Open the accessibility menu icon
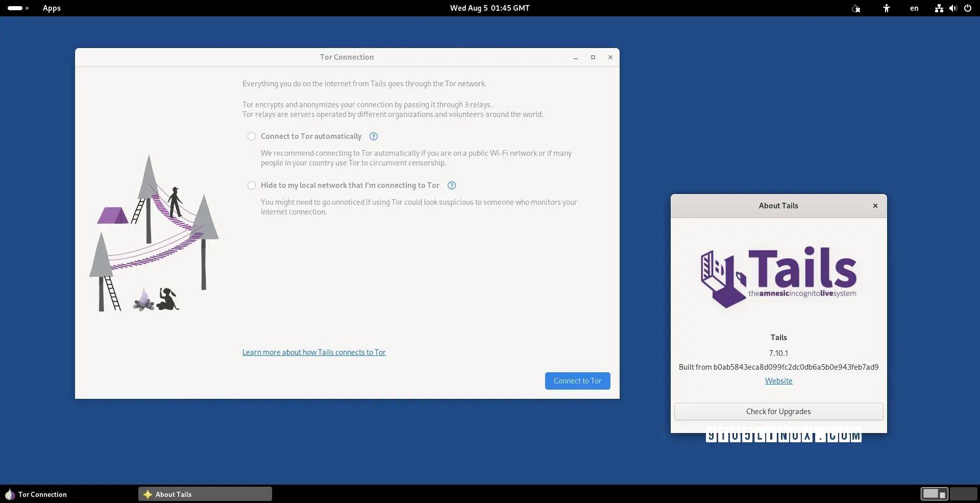 pos(887,8)
